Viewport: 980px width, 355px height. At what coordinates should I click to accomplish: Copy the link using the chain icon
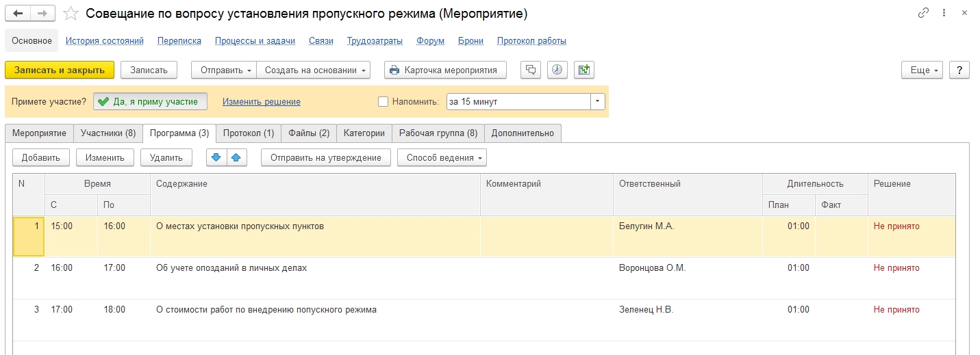tap(923, 14)
